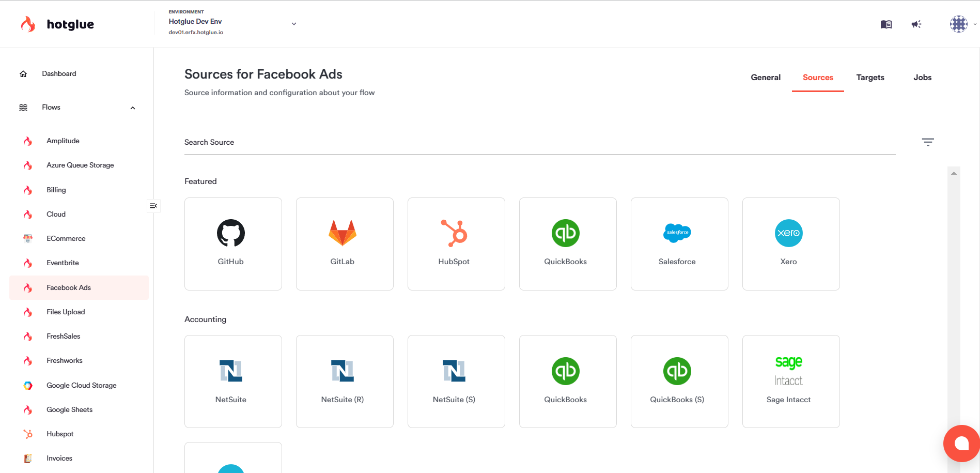
Task: Select the featured Xero source
Action: (791, 244)
